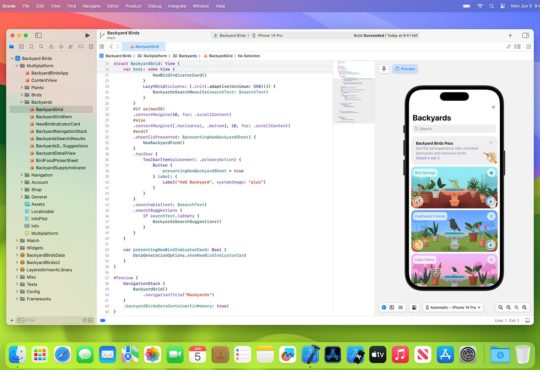Toggle the inspector panel icon
Screen dimensions: 540x370
pos(525,35)
